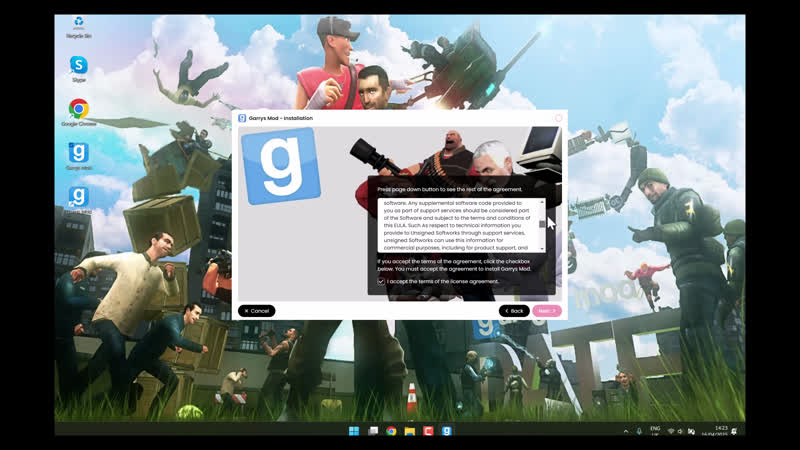
Task: Show hidden system tray icons
Action: [x=626, y=432]
